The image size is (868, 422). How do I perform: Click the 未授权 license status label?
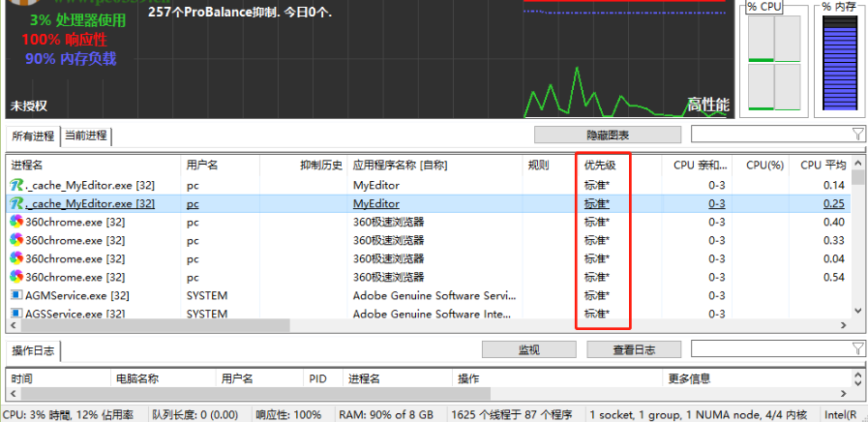point(29,105)
